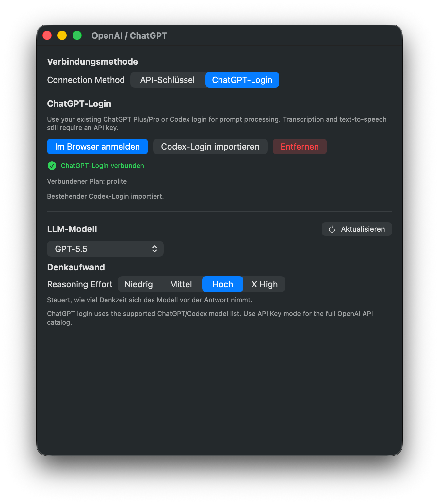Image resolution: width=439 pixels, height=504 pixels.
Task: Refresh the model list with Aktualisieren
Action: pyautogui.click(x=357, y=229)
